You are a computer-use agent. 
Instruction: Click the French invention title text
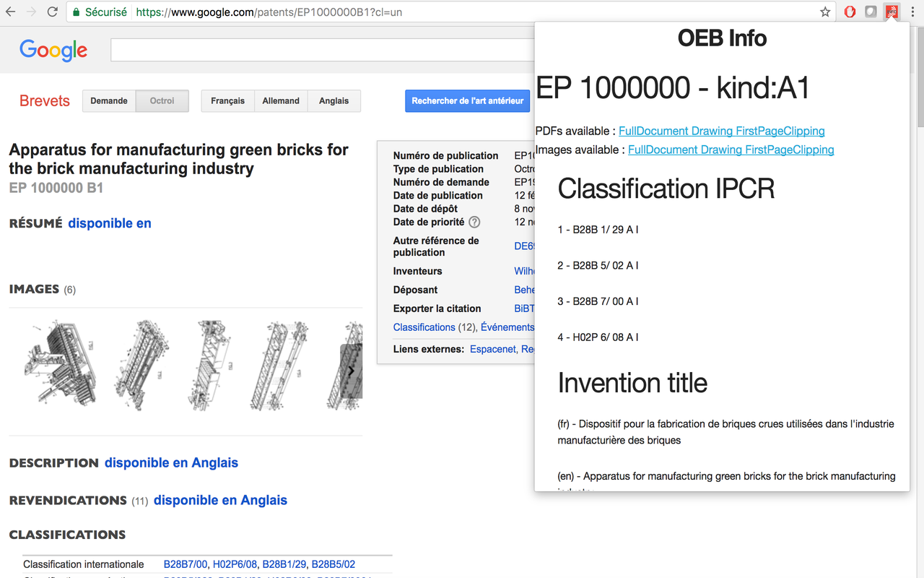[x=725, y=432]
